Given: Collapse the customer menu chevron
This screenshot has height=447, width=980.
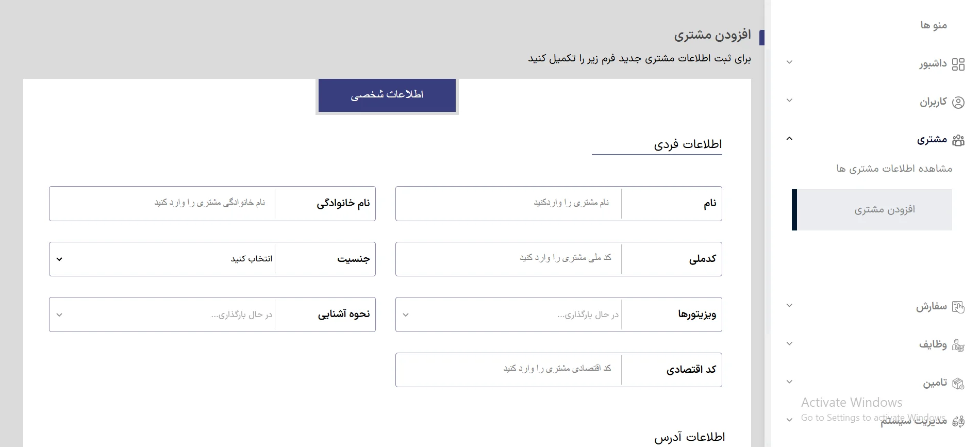Looking at the screenshot, I should 789,139.
